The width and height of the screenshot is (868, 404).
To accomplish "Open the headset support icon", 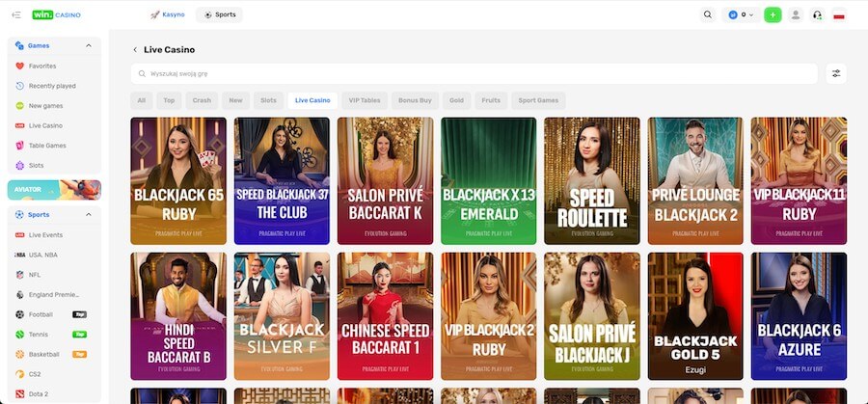I will click(817, 14).
